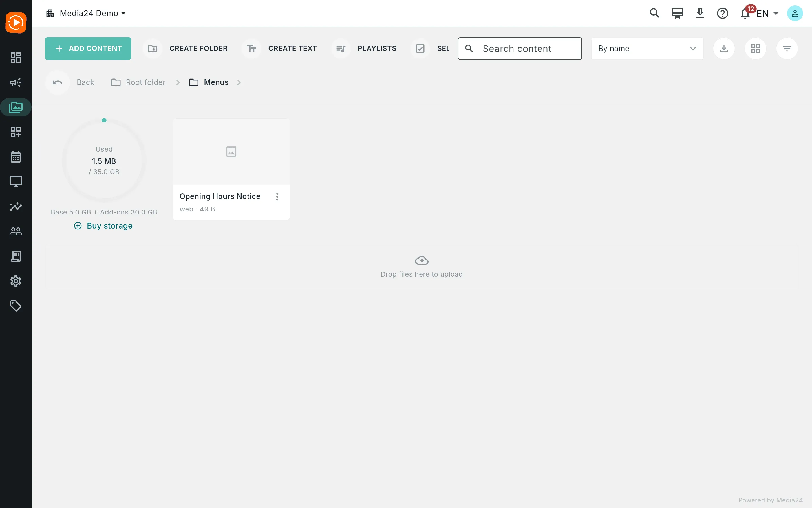Open the Content library sidebar icon
Viewport: 812px width, 508px height.
(x=16, y=107)
